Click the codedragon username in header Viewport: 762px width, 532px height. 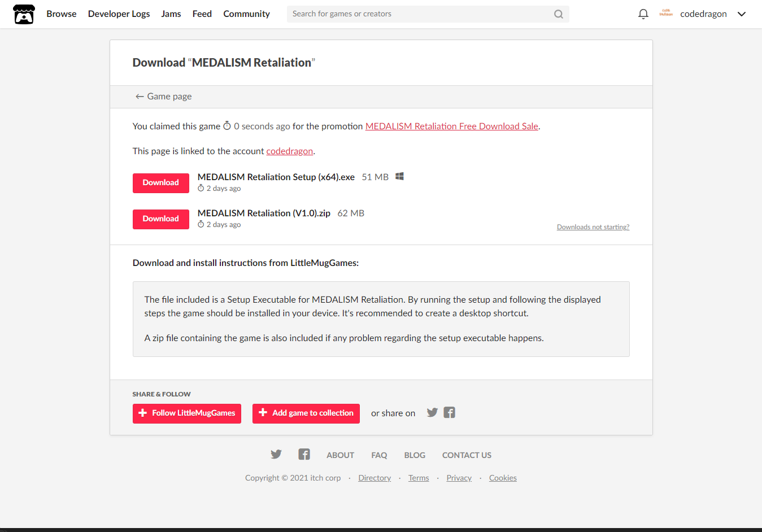click(x=703, y=14)
